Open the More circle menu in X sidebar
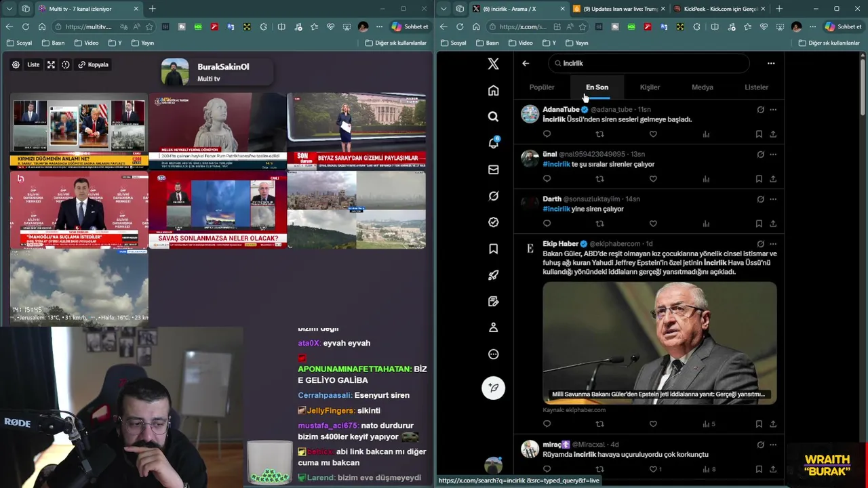This screenshot has width=868, height=488. point(493,354)
